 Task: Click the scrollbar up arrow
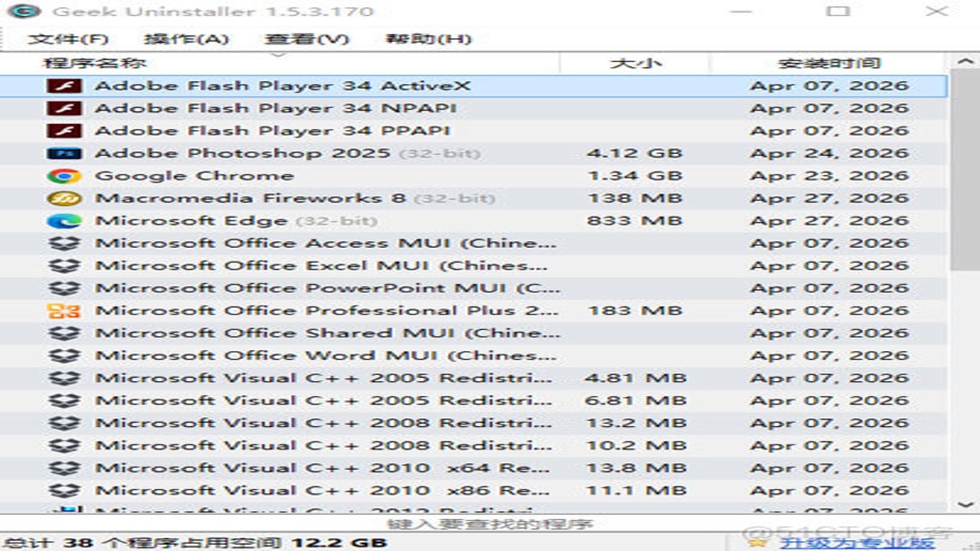click(x=965, y=61)
